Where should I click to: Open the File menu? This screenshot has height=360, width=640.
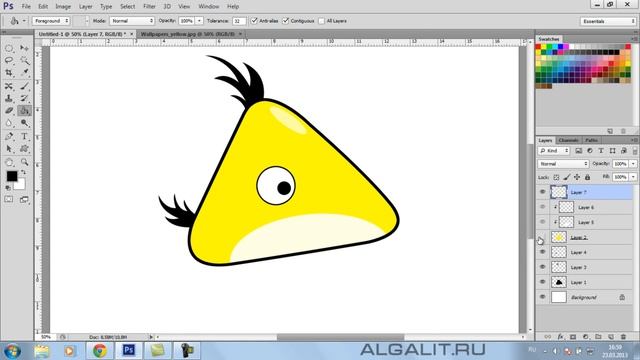click(x=26, y=7)
